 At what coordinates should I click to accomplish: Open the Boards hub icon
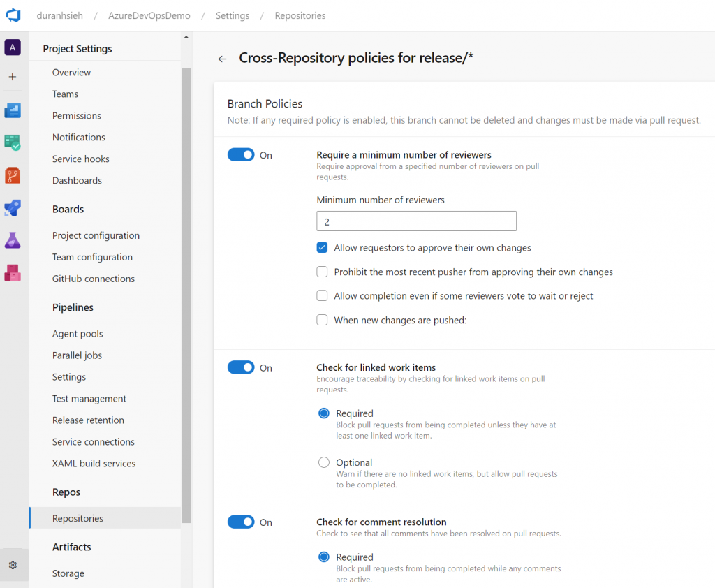point(13,142)
